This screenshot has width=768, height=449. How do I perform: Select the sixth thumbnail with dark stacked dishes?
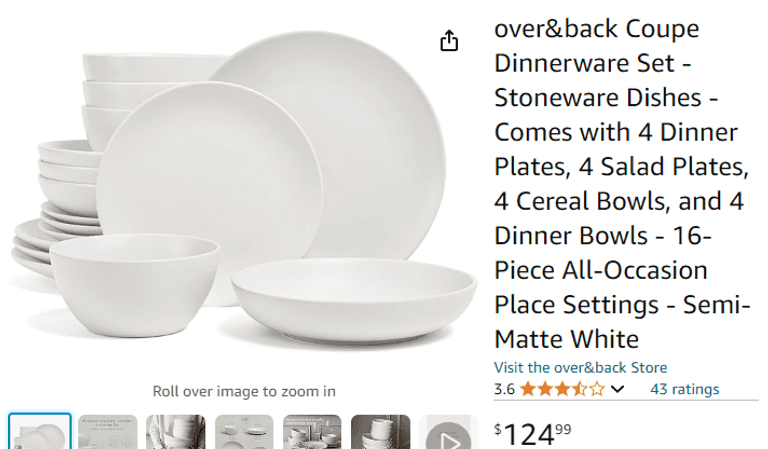point(381,432)
